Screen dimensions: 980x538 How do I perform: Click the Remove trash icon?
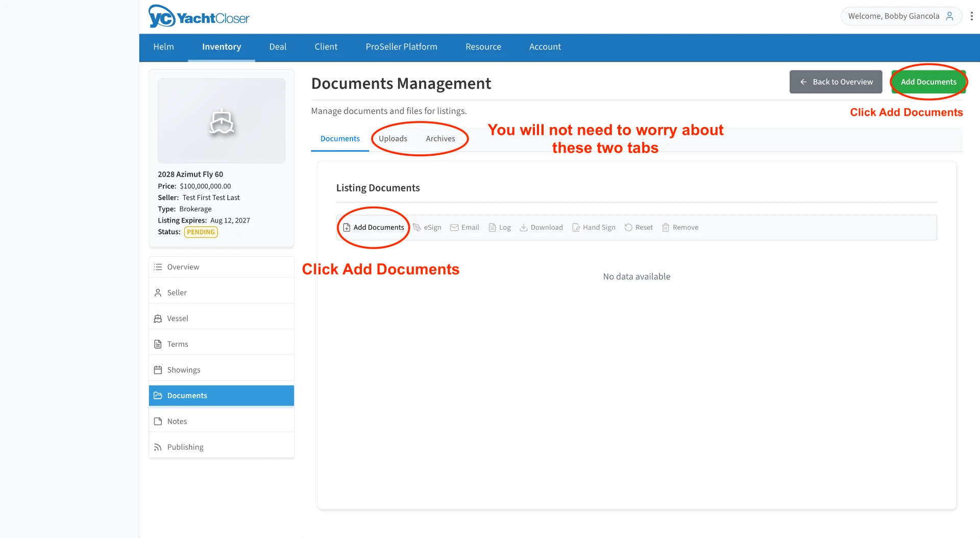pyautogui.click(x=666, y=228)
